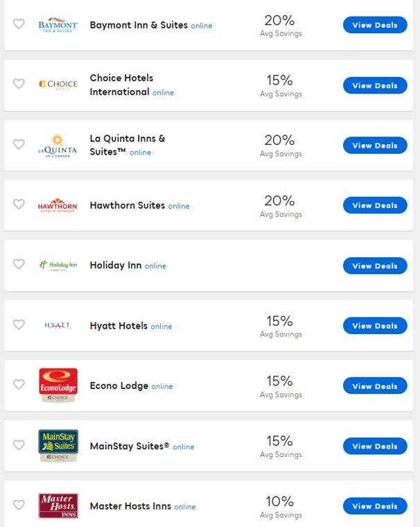This screenshot has height=527, width=420.
Task: Click the Hawthorn Suites logo
Action: 58,205
